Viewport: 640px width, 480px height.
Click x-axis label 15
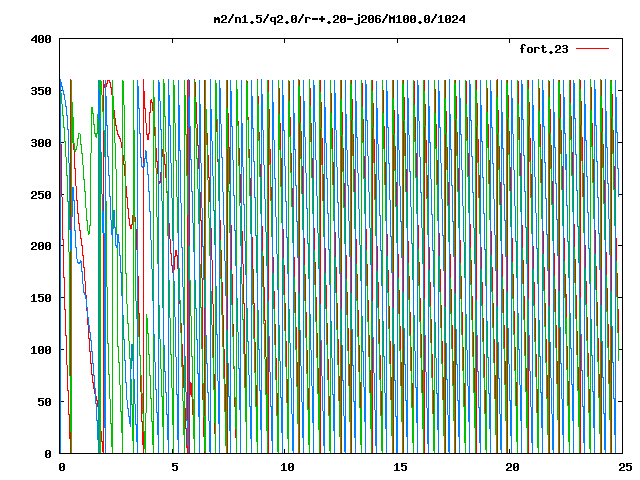tap(400, 467)
